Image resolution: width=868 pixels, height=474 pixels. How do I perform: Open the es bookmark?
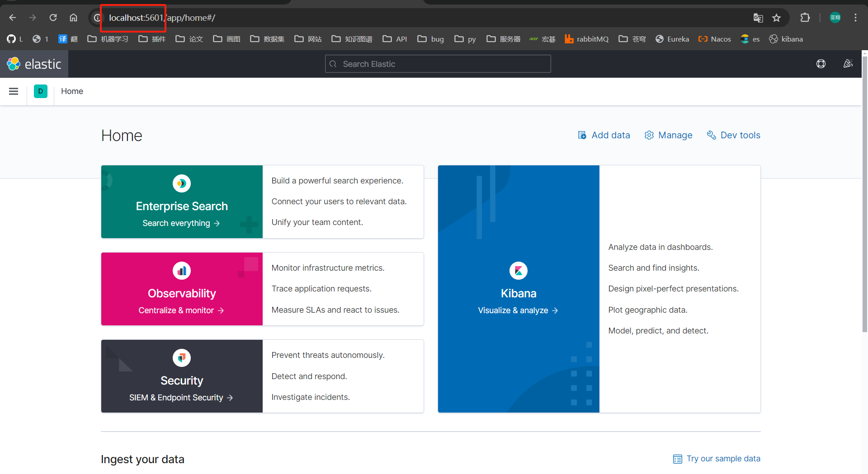(x=750, y=39)
